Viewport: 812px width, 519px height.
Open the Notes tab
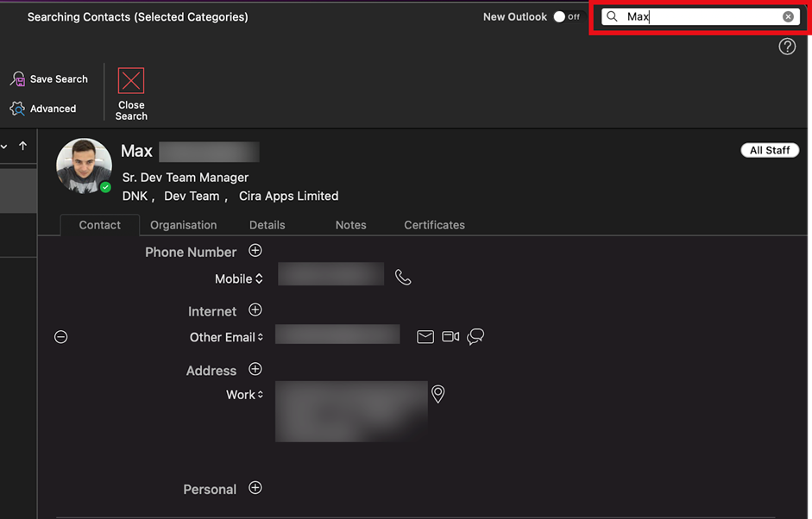(x=350, y=225)
